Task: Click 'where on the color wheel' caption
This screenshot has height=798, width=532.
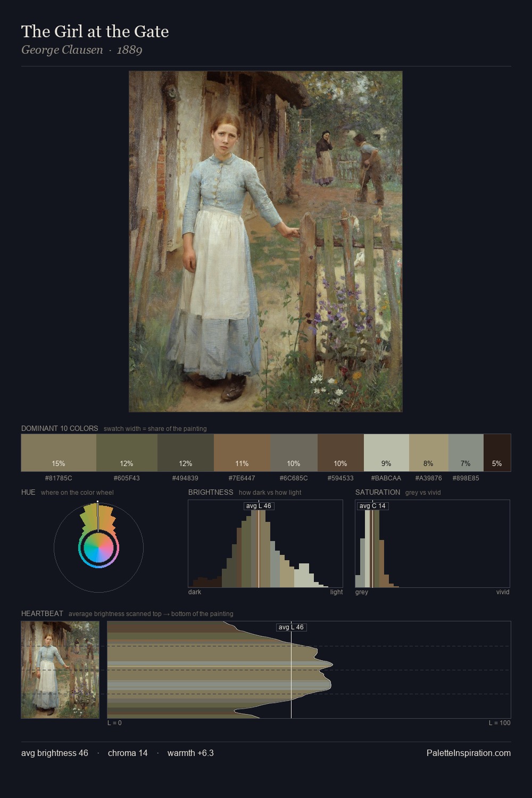Action: coord(77,493)
